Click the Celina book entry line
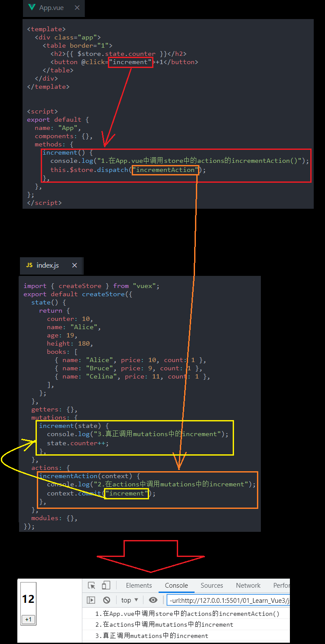The width and height of the screenshot is (325, 644). [x=133, y=376]
